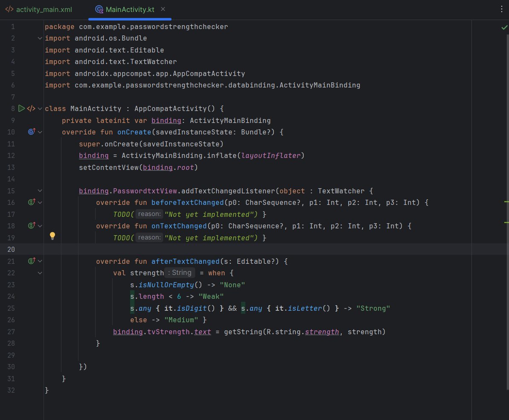The height and width of the screenshot is (420, 509).
Task: Click the ': String' type inlay hint
Action: tap(180, 272)
